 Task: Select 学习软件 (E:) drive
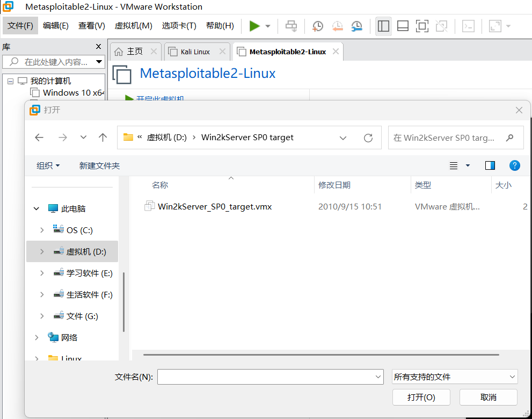click(83, 273)
